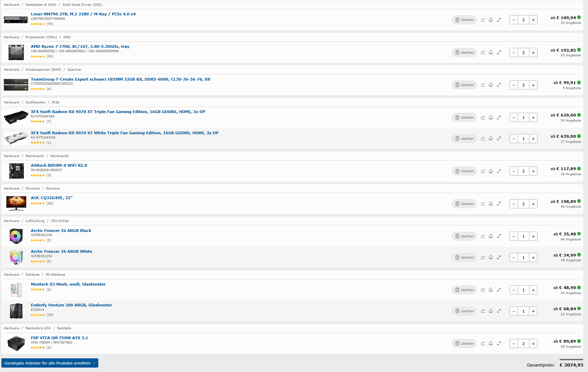Viewport: 588px width, 372px height.
Task: Increase quantity of Montech X3 Mesh case
Action: 533,290
